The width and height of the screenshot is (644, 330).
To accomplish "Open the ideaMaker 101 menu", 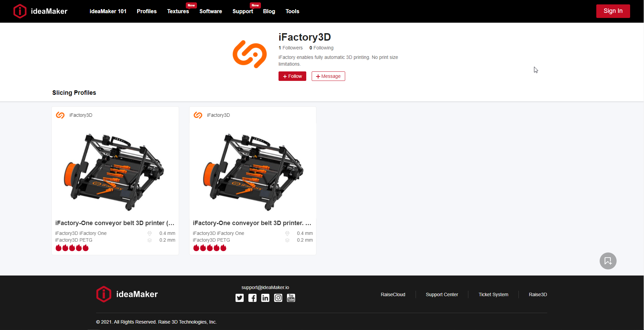I will (108, 11).
